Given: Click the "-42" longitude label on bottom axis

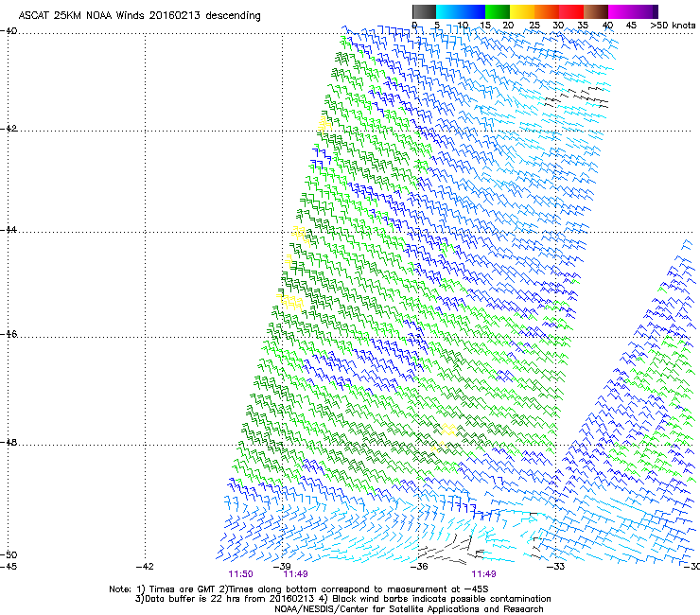Looking at the screenshot, I should 145,567.
